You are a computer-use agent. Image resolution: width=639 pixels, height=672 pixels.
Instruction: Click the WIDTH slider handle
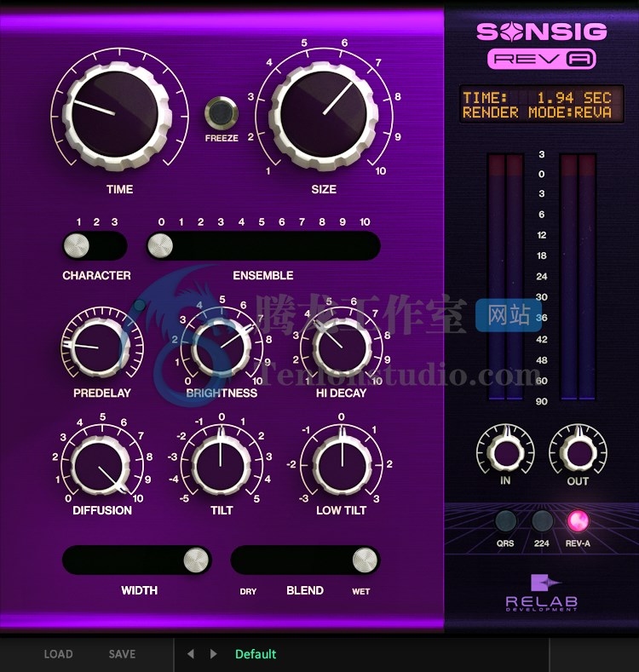[196, 560]
